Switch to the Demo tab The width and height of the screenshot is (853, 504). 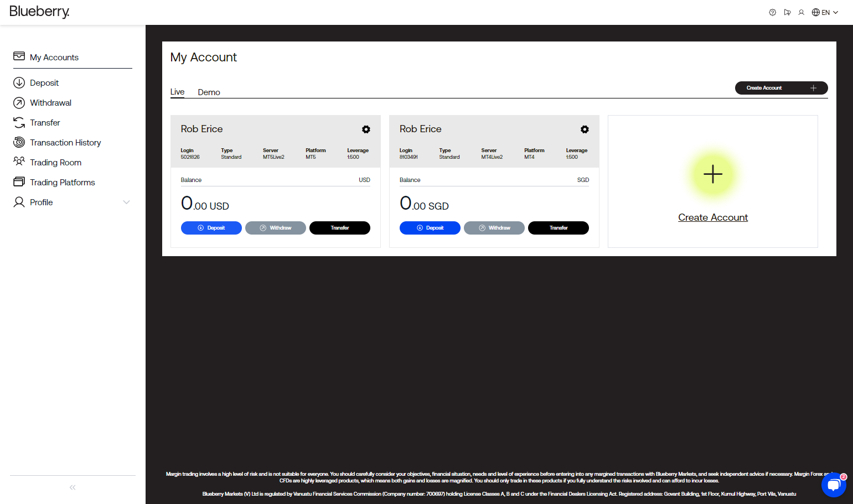pyautogui.click(x=209, y=92)
